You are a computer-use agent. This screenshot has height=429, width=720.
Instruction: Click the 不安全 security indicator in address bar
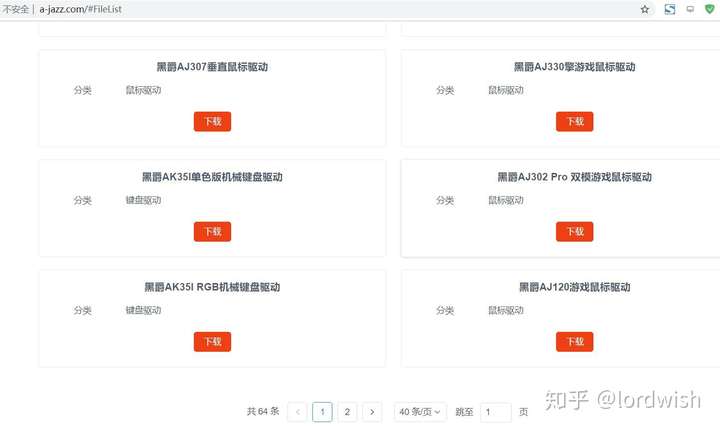tap(15, 9)
